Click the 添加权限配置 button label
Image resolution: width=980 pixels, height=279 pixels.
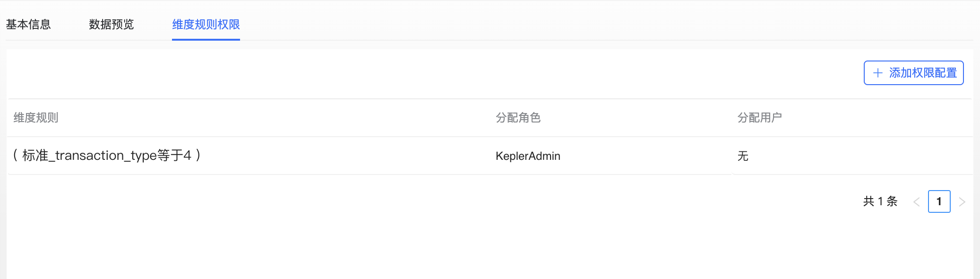(x=923, y=73)
